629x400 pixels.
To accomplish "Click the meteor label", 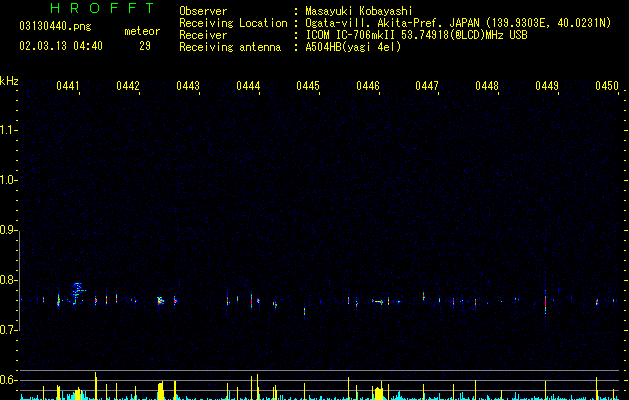I will pos(142,31).
